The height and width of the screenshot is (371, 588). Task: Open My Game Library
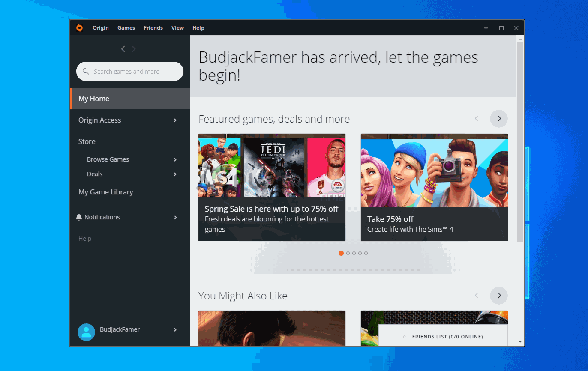(106, 192)
